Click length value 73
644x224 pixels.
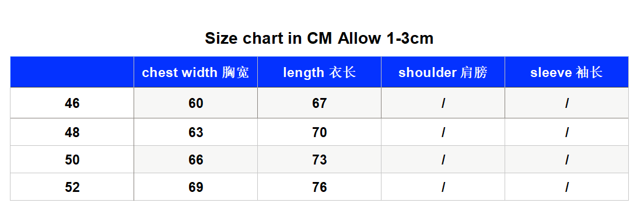(319, 159)
